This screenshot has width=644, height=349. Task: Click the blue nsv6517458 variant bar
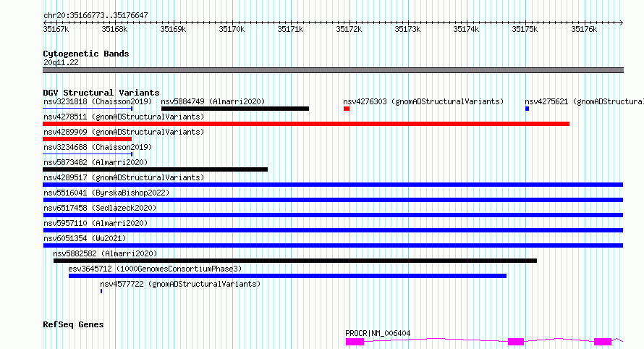click(333, 215)
